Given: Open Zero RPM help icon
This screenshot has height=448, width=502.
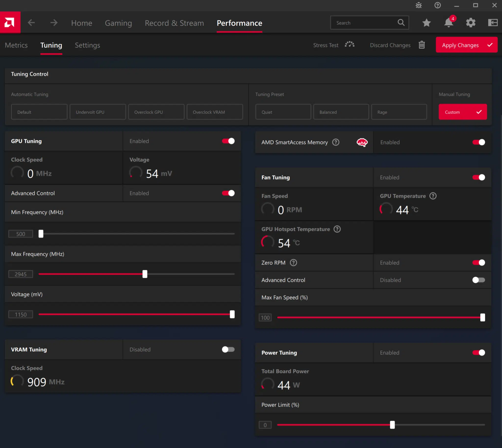Looking at the screenshot, I should [x=293, y=263].
